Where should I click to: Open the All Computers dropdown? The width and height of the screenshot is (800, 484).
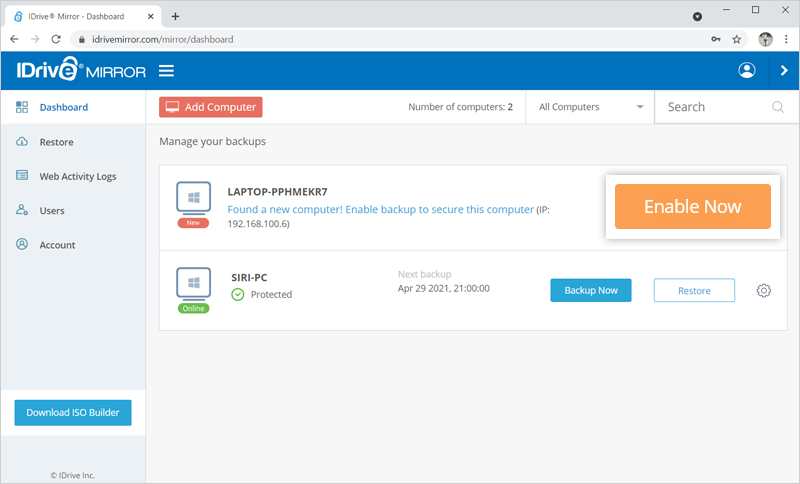[590, 107]
